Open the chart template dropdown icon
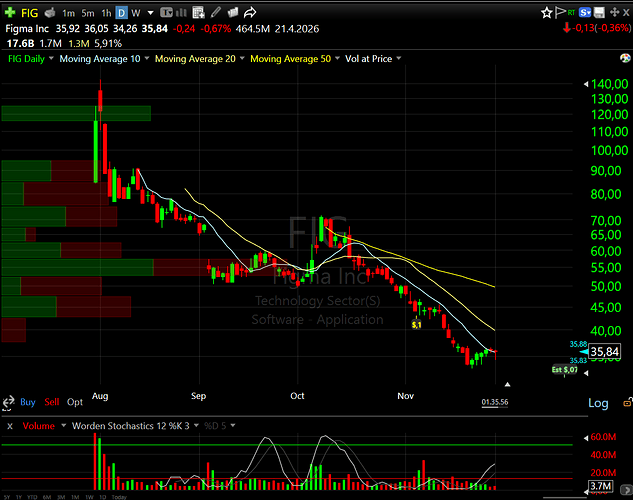633x500 pixels. click(x=166, y=13)
